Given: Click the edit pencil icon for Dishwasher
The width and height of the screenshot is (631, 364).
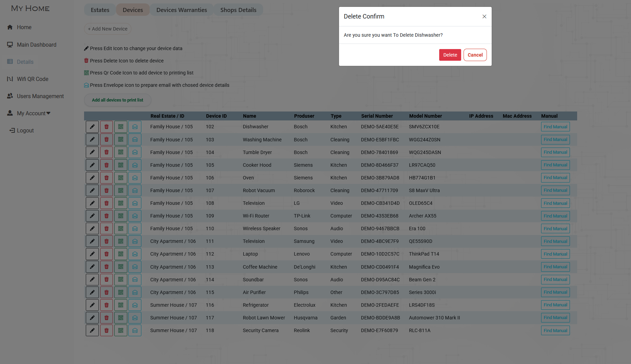Looking at the screenshot, I should [x=92, y=127].
